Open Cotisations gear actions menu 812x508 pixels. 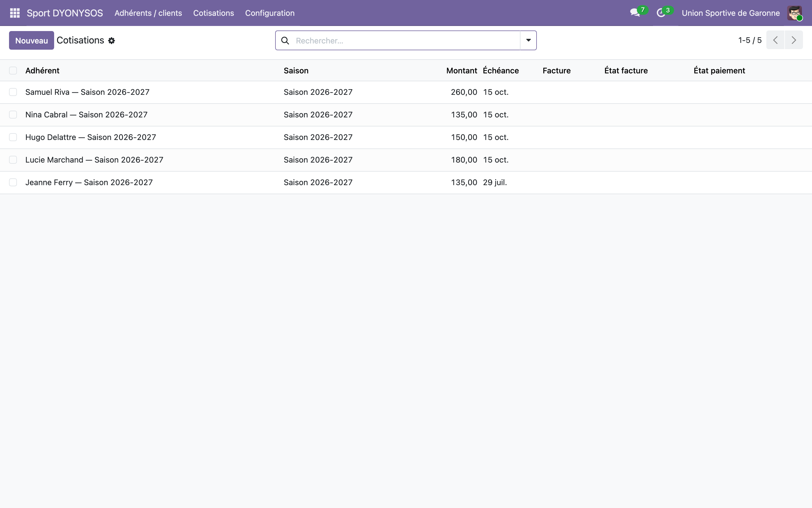111,41
